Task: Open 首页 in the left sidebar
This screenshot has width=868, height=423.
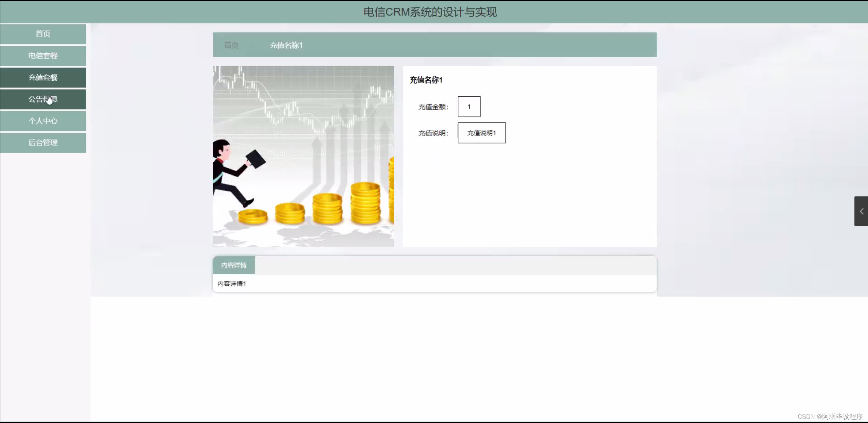Action: click(43, 34)
